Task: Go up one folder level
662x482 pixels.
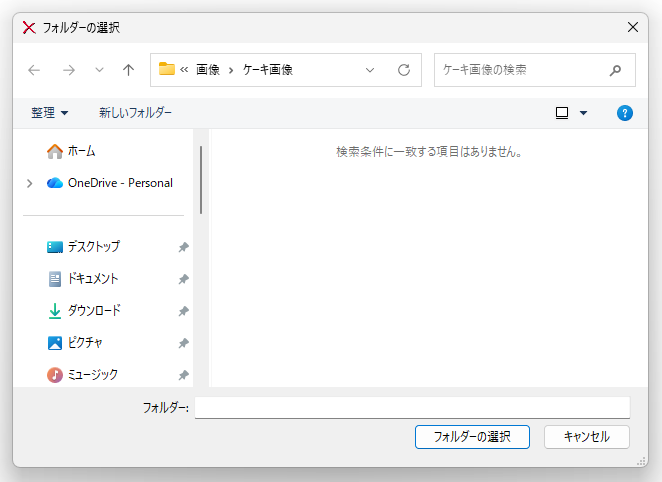Action: (128, 70)
